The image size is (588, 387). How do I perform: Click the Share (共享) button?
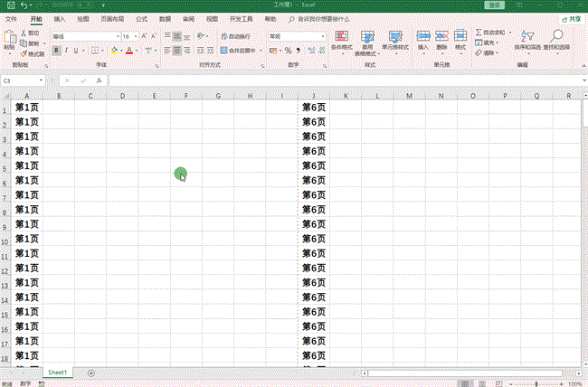pos(574,18)
